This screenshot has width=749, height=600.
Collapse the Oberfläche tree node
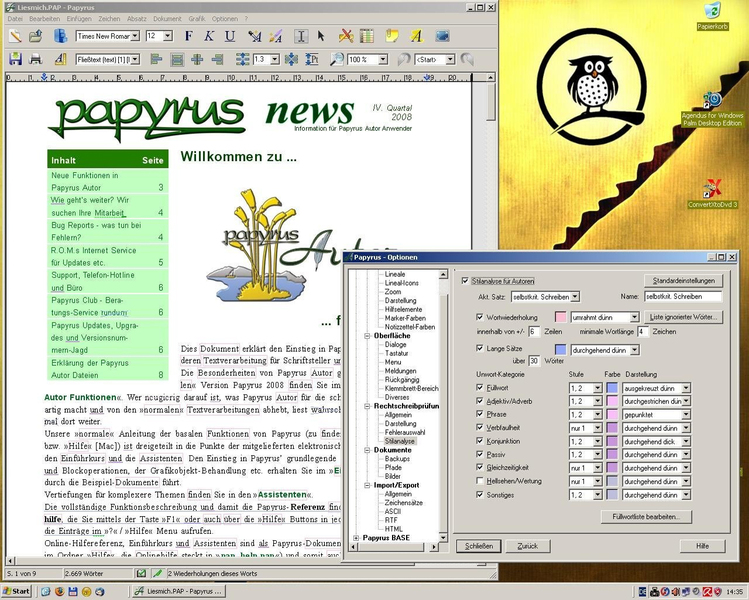coord(367,336)
